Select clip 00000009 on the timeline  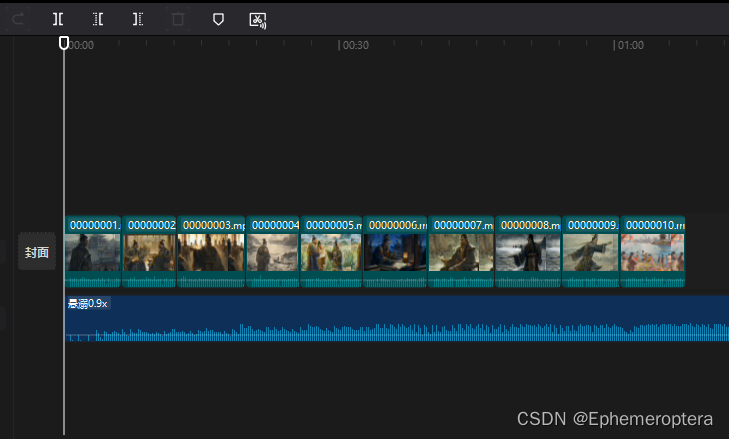pos(590,252)
